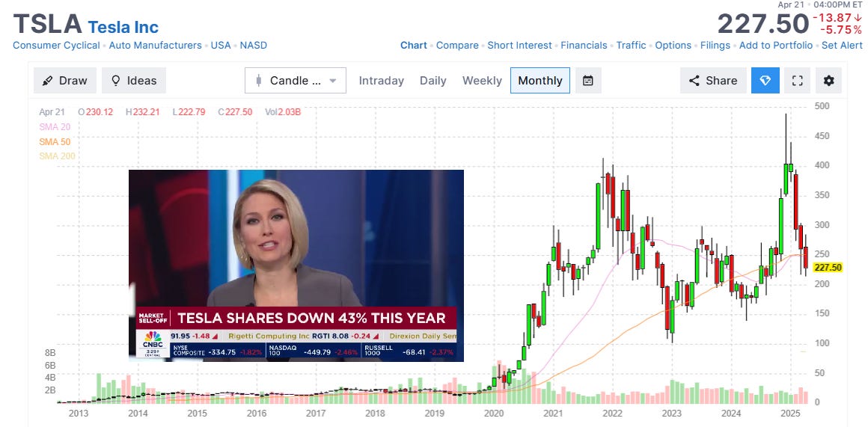Click the yellow 227.50 price tag
The height and width of the screenshot is (427, 868).
[x=828, y=268]
